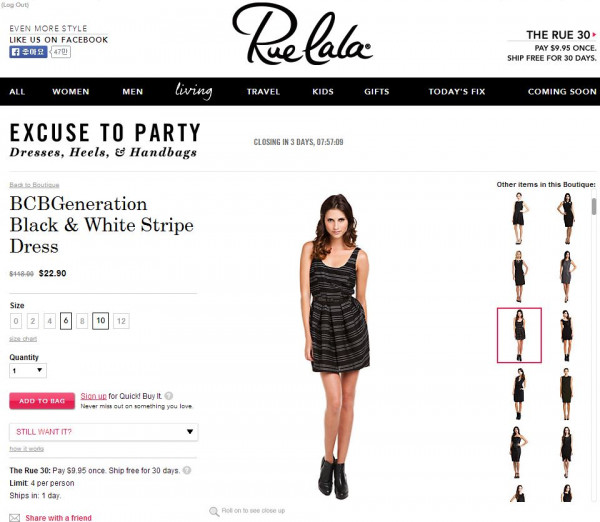Open the Today's Fix tab
This screenshot has height=522, width=600.
457,92
